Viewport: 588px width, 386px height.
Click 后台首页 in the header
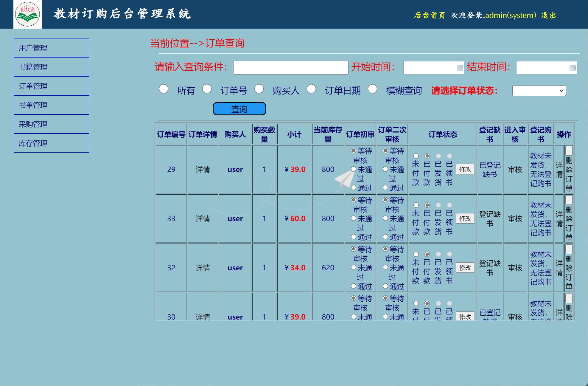pyautogui.click(x=429, y=15)
